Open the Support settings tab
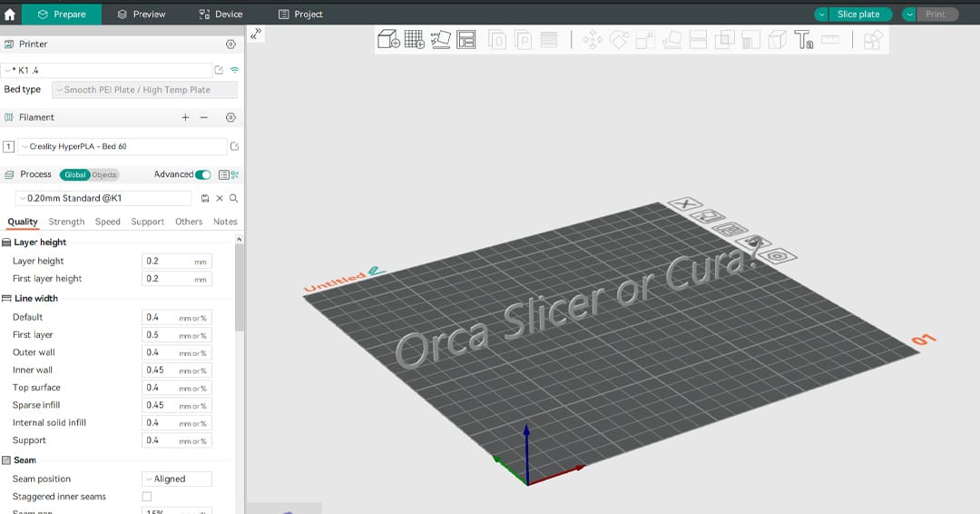This screenshot has width=980, height=514. (148, 222)
